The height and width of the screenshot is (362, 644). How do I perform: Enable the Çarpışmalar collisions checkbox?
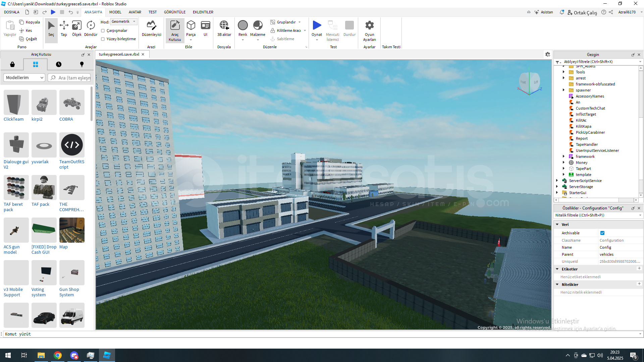pos(103,31)
